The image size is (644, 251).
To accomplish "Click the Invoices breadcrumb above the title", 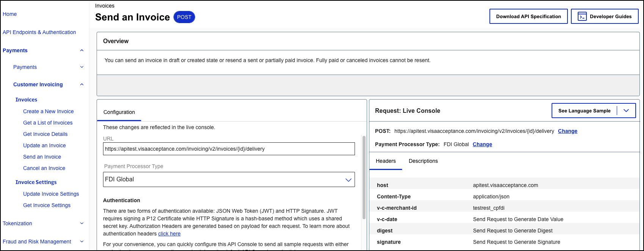I will [x=105, y=6].
